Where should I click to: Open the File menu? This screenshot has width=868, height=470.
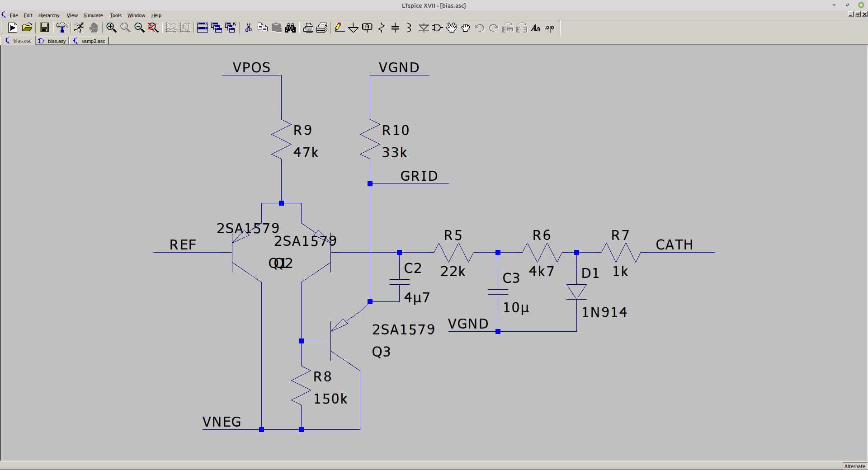point(14,15)
